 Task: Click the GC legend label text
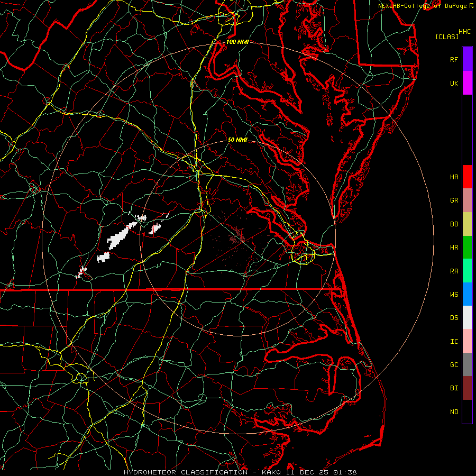[x=454, y=364]
